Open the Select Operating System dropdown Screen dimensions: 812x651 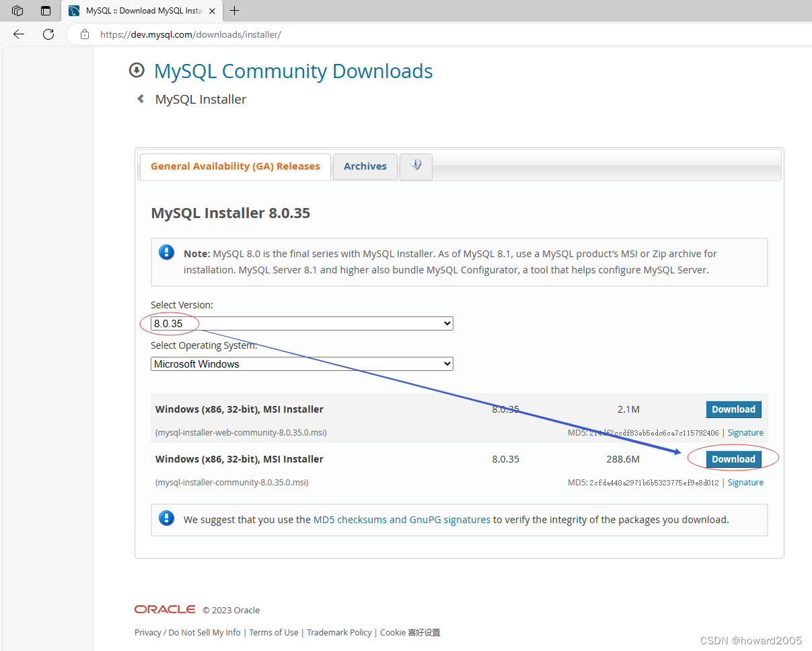coord(302,364)
